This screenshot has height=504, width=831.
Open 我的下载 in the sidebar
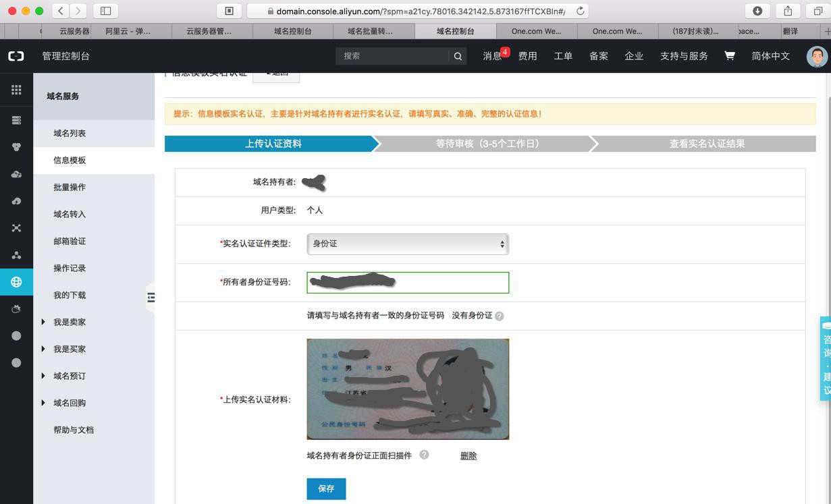click(x=94, y=295)
